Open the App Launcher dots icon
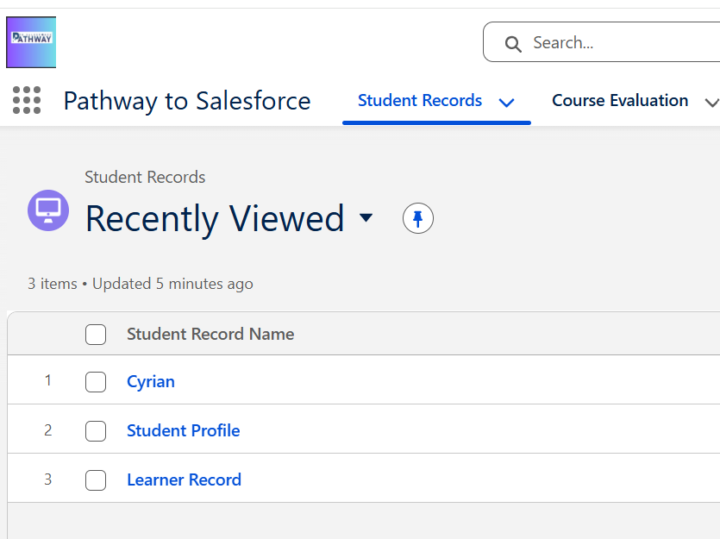 pyautogui.click(x=27, y=100)
